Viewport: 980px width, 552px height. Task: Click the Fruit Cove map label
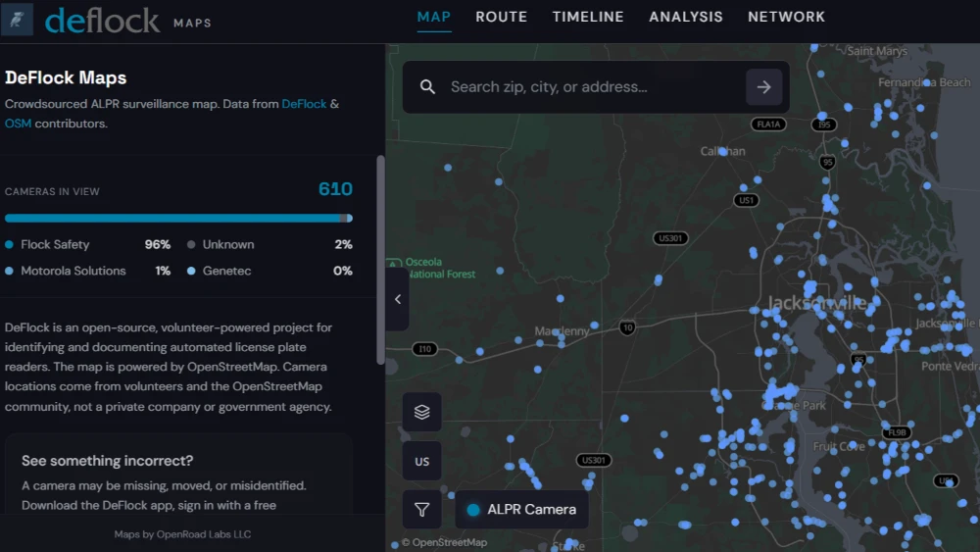click(839, 446)
